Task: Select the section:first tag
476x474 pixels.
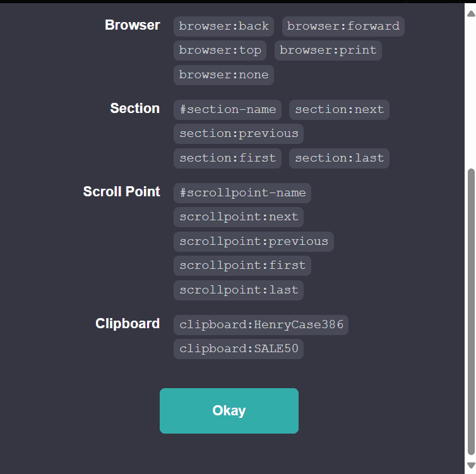Action: [x=227, y=158]
